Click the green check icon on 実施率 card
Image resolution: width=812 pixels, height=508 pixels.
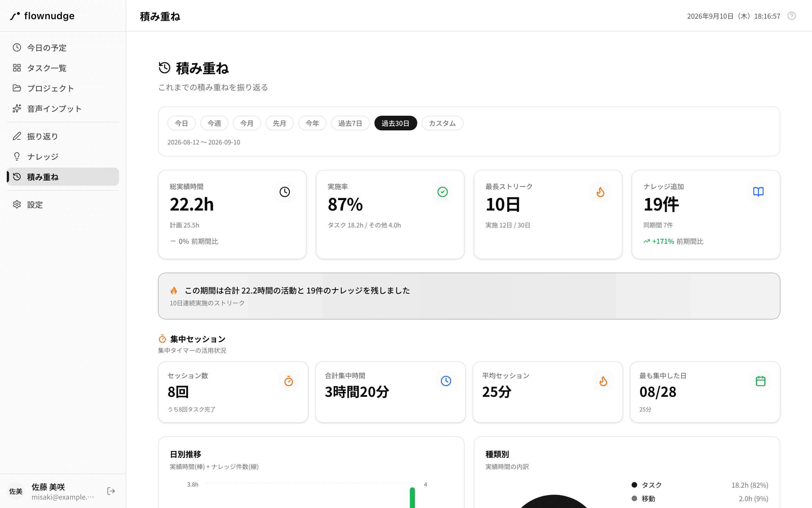(443, 192)
